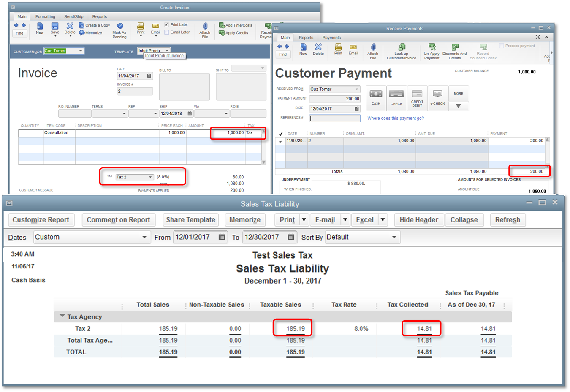Toggle checkmark on invoice 2 payment row

pos(281,141)
